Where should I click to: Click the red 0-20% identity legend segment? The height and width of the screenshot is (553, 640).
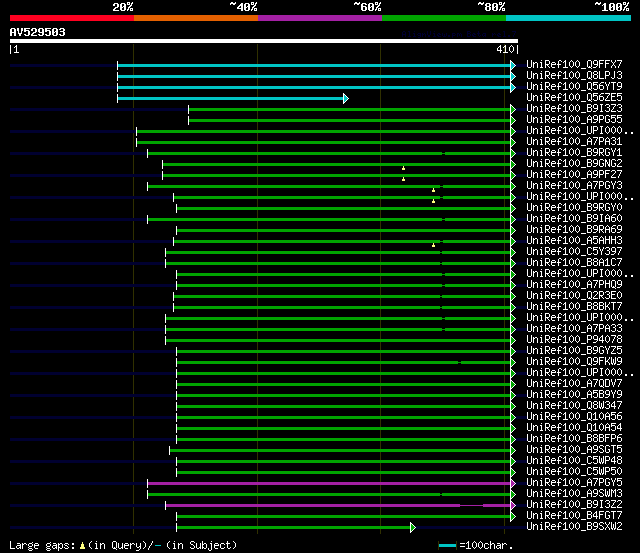pos(72,18)
